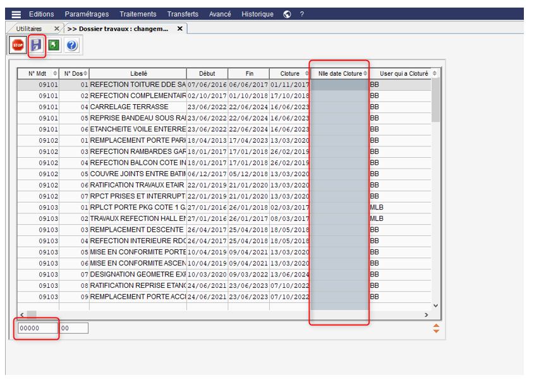Viewport: 558px width, 392px height.
Task: Open the Traitements menu
Action: (x=138, y=14)
